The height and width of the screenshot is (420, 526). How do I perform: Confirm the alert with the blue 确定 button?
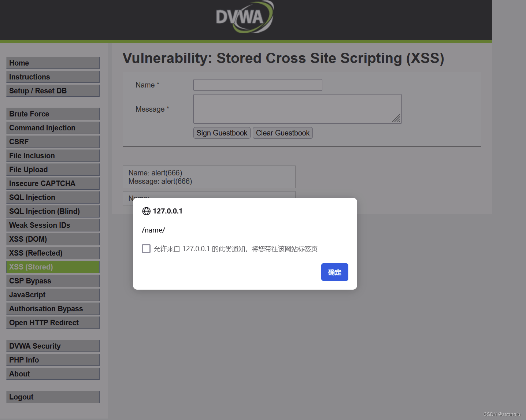click(x=334, y=272)
